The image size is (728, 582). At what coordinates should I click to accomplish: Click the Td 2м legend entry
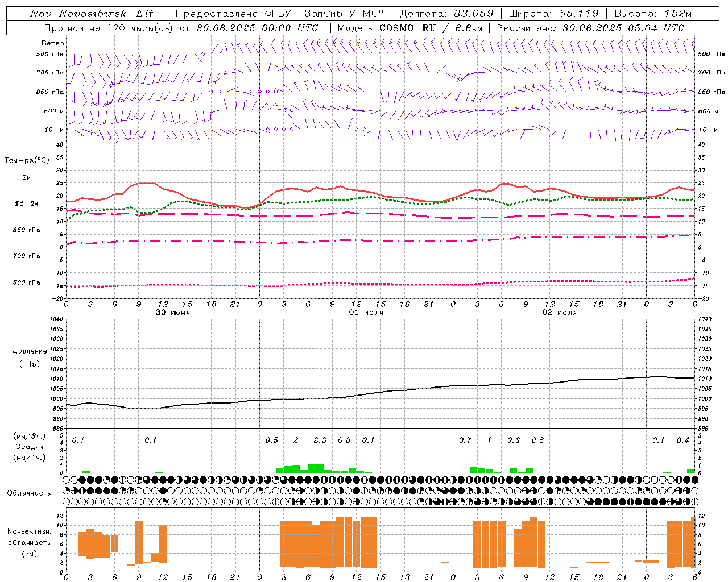point(26,203)
